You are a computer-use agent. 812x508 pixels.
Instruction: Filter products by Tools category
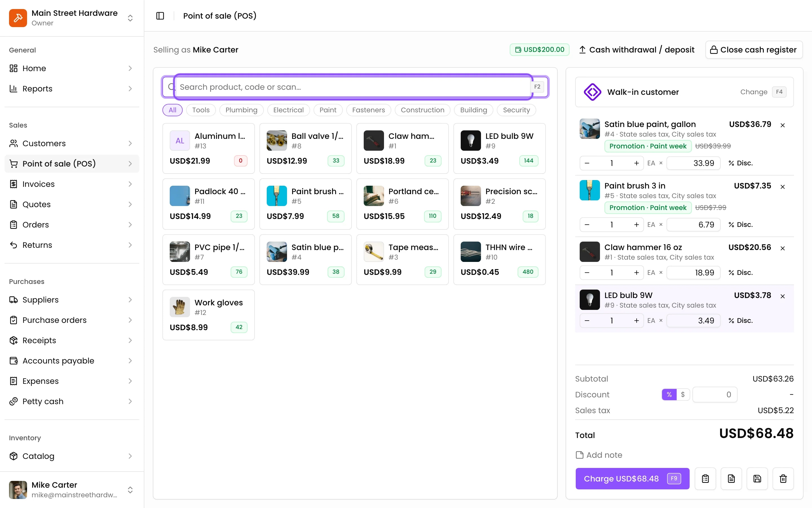201,110
